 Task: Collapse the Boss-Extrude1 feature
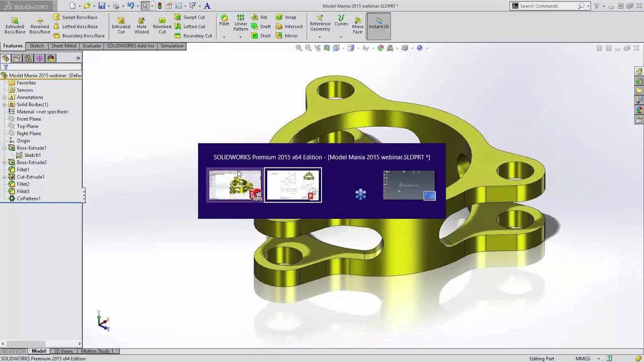tap(5, 148)
